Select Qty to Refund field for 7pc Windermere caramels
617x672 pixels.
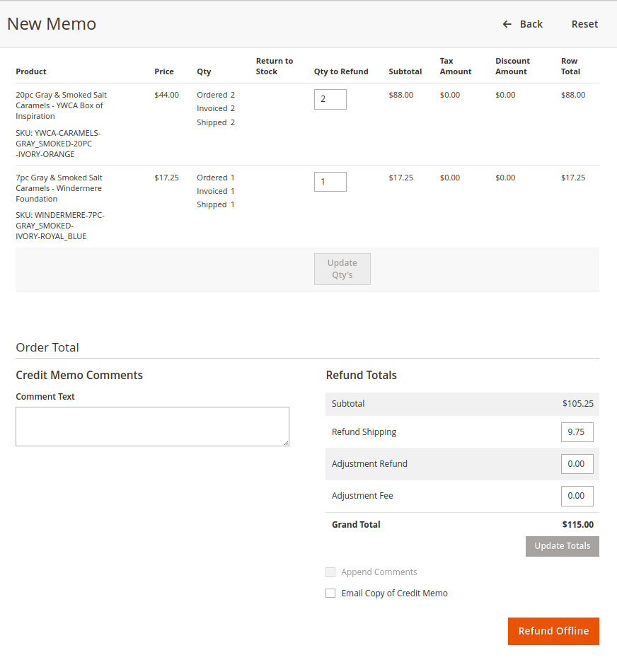[x=330, y=182]
